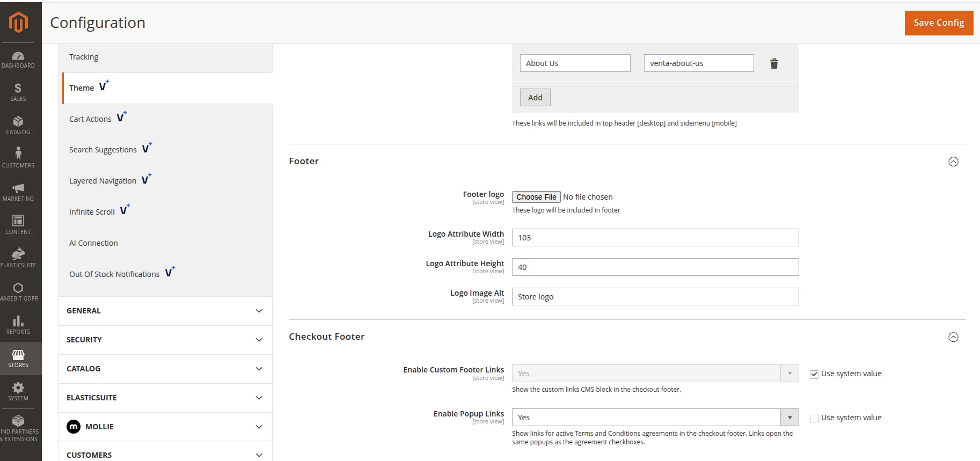Collapse the Footer section
This screenshot has height=461, width=980.
click(x=953, y=162)
